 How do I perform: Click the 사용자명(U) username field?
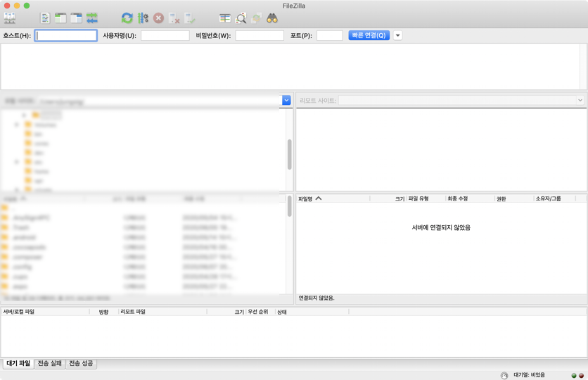pos(165,36)
